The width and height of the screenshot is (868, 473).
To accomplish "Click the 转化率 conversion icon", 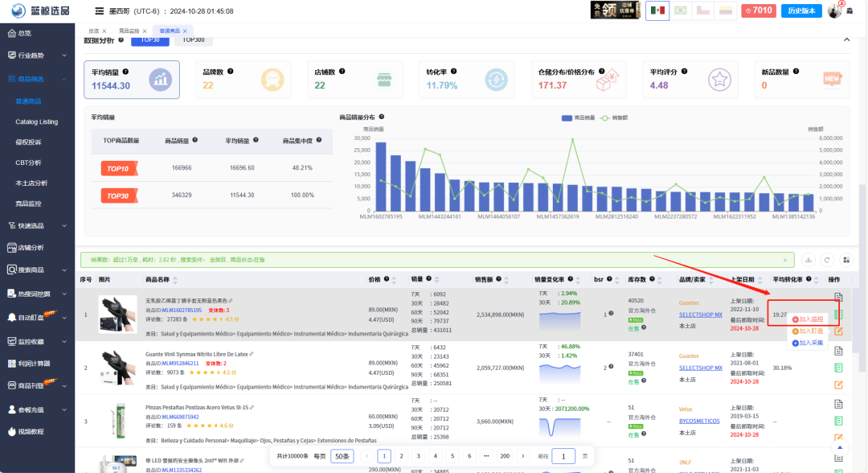I will (x=496, y=80).
